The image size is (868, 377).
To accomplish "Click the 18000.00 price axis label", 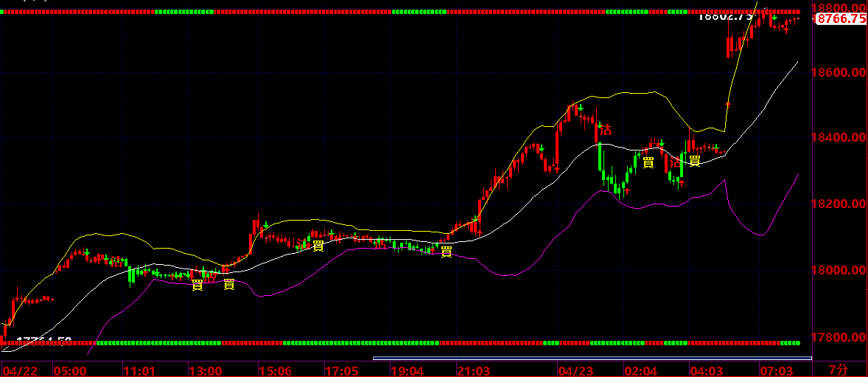I will point(840,271).
